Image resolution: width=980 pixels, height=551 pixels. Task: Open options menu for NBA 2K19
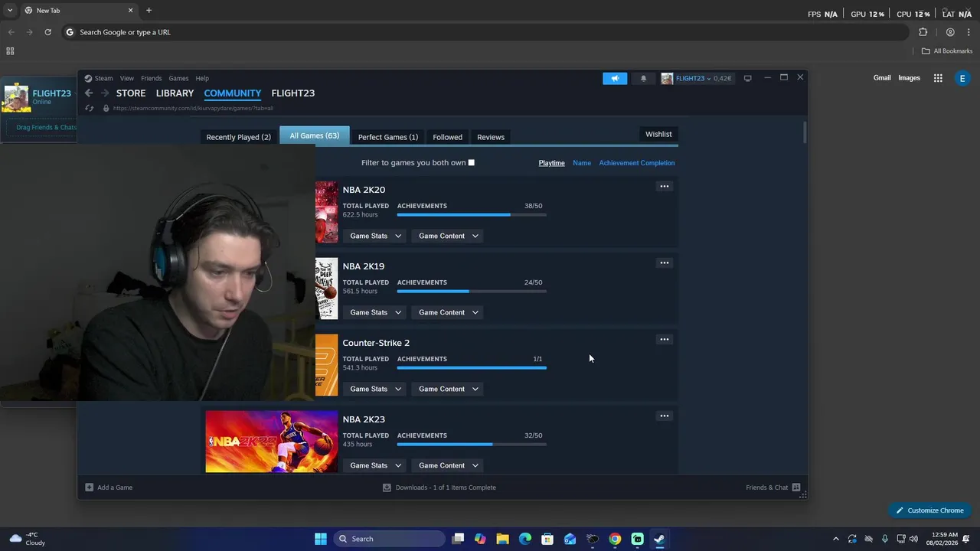coord(665,262)
